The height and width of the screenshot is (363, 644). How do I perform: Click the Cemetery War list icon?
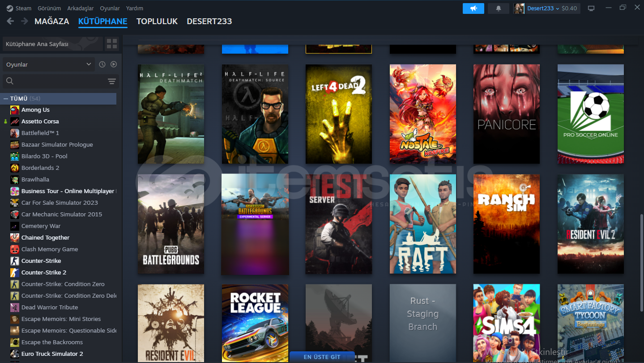coord(15,226)
